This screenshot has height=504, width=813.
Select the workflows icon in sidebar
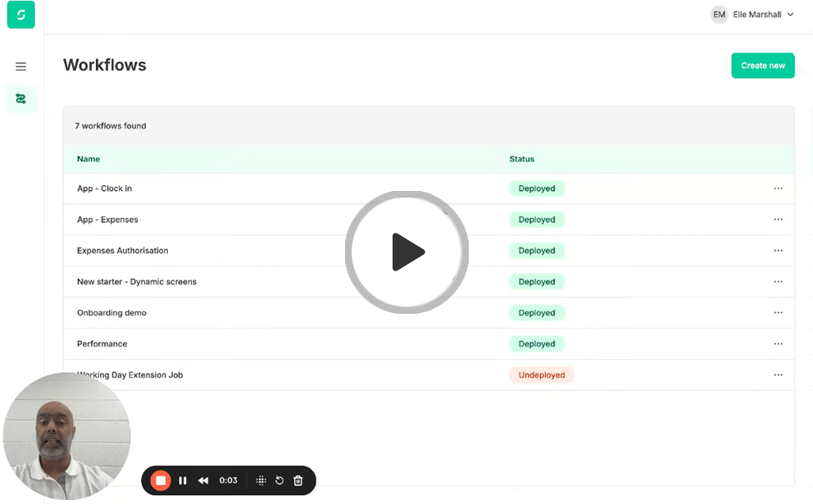(x=20, y=99)
